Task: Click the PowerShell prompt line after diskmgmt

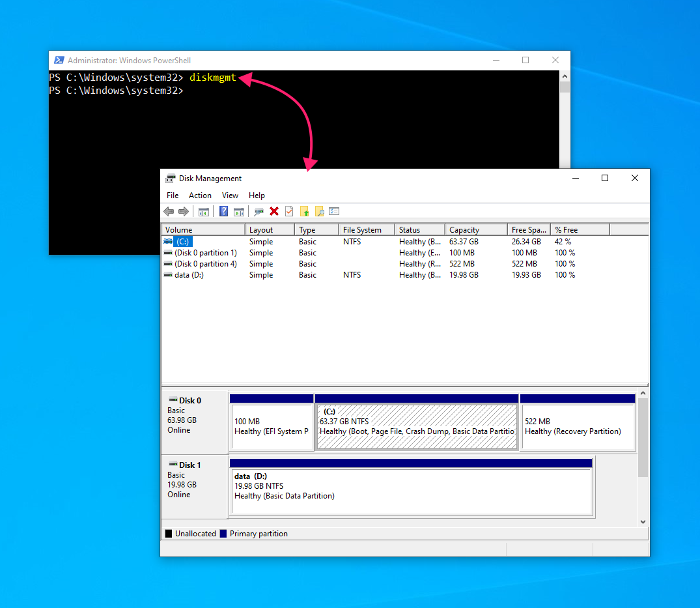Action: [116, 90]
